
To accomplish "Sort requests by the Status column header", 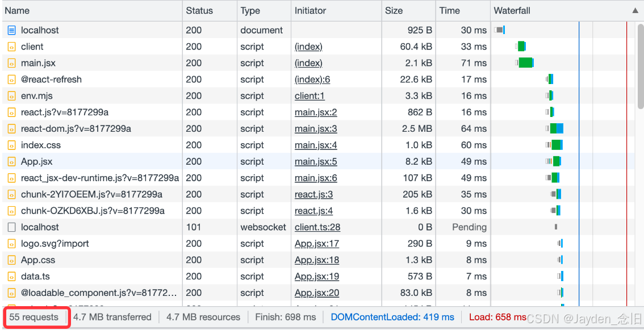I will click(x=210, y=11).
